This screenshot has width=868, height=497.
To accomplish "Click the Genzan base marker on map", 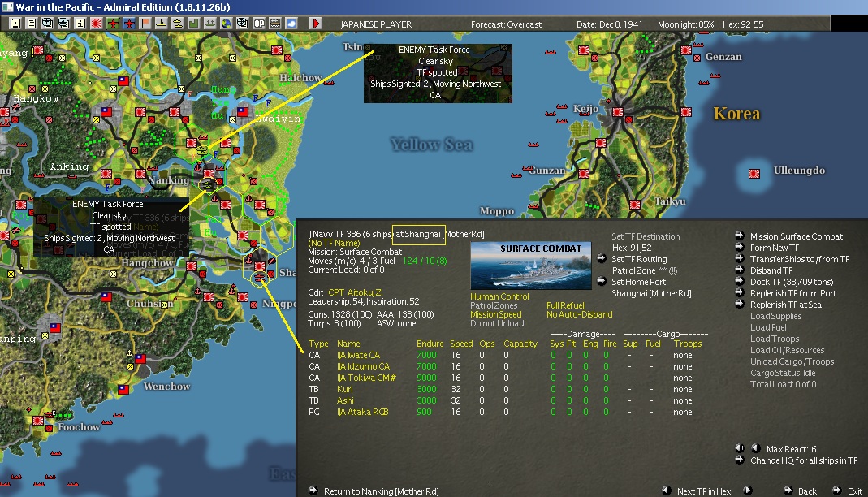I will [x=686, y=50].
